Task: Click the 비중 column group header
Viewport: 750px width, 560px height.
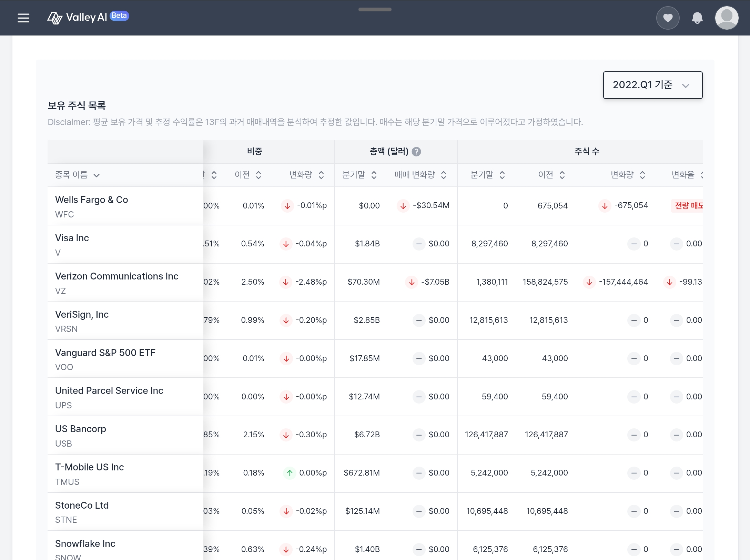Action: 255,151
